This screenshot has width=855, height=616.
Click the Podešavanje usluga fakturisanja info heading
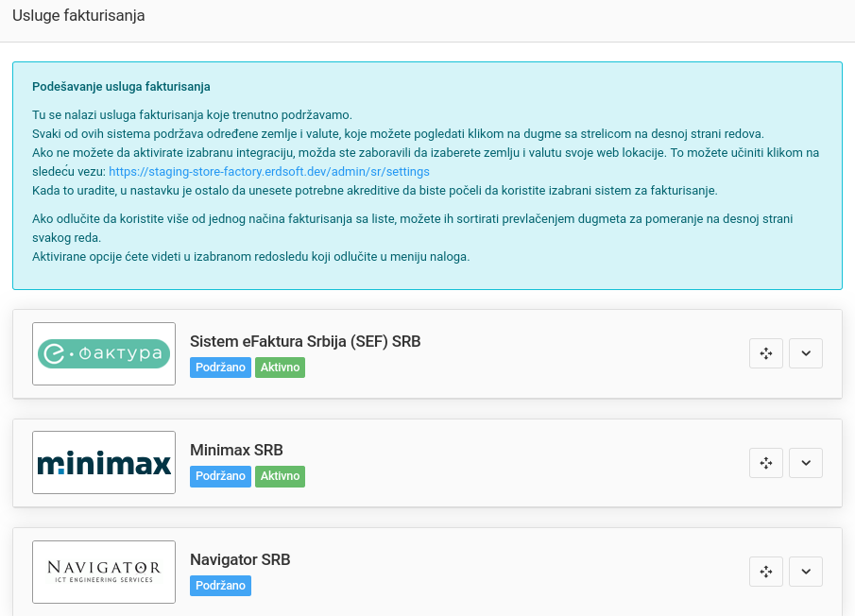coord(121,87)
